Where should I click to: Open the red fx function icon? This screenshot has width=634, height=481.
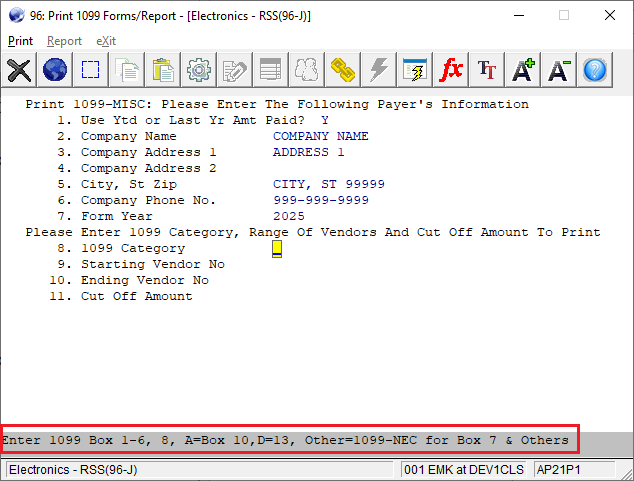[452, 69]
